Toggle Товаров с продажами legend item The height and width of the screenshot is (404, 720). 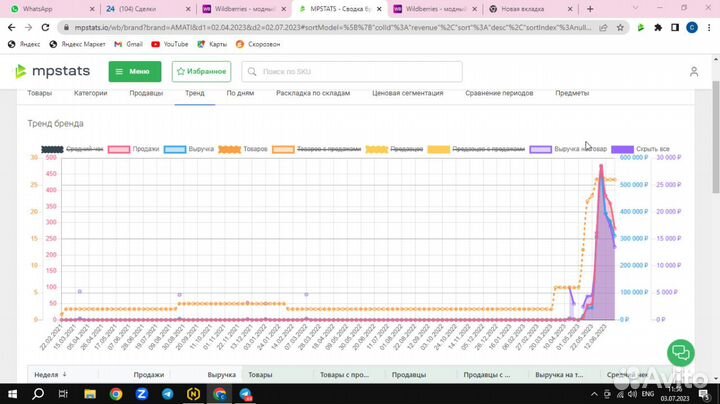pyautogui.click(x=316, y=149)
